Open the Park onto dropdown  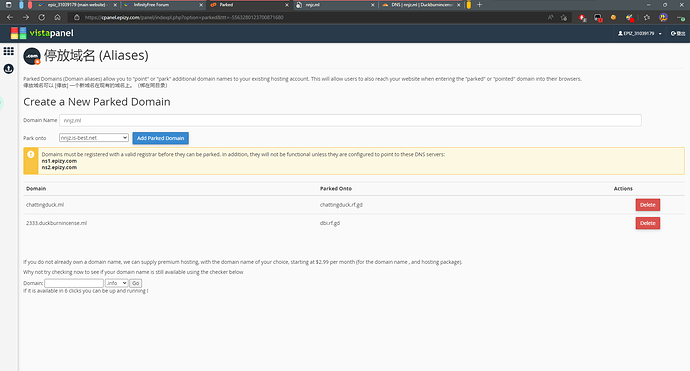94,138
